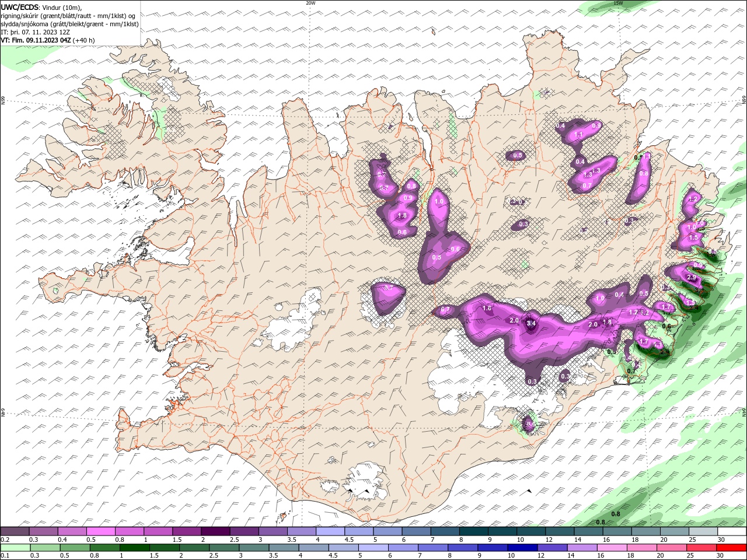
Task: Pick the light violet rain swatch labeled 14
Action: pos(581,548)
